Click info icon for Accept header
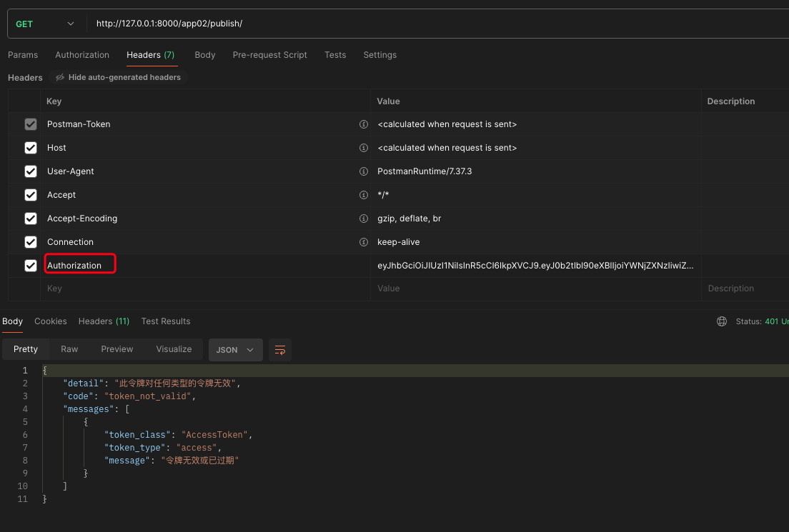The width and height of the screenshot is (789, 532). (363, 195)
